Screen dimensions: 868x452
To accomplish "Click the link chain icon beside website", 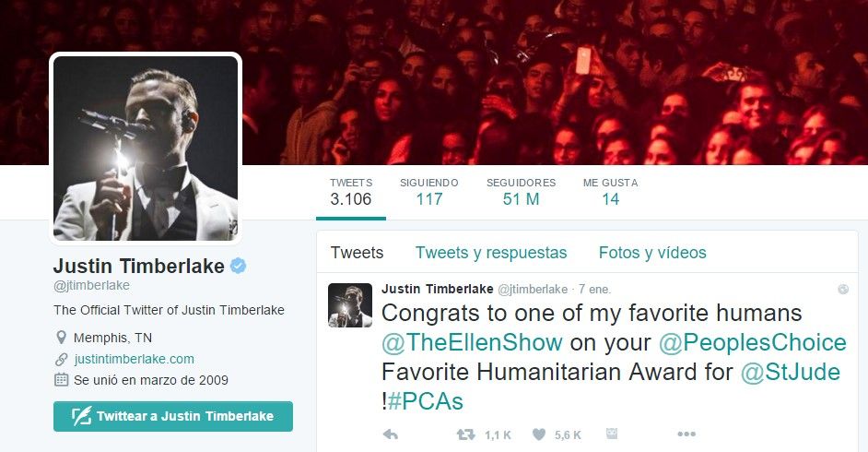I will tap(61, 359).
